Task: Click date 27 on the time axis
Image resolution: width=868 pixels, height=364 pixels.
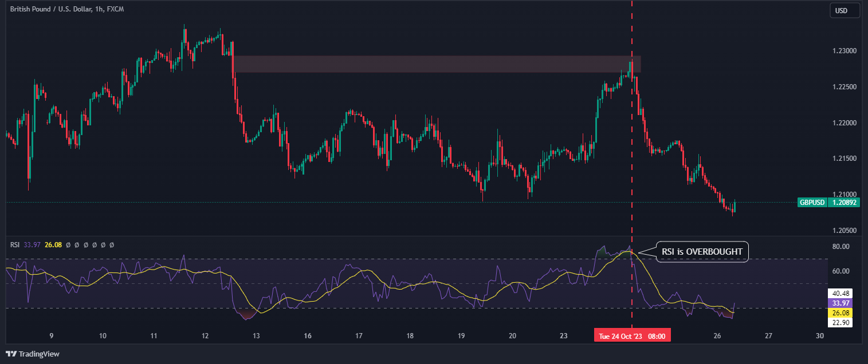Action: pos(769,336)
